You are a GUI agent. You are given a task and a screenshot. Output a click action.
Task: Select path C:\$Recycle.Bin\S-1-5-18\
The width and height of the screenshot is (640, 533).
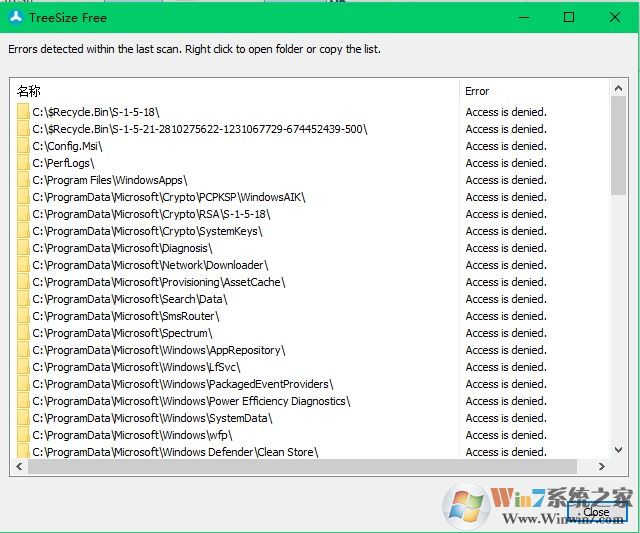(x=96, y=112)
